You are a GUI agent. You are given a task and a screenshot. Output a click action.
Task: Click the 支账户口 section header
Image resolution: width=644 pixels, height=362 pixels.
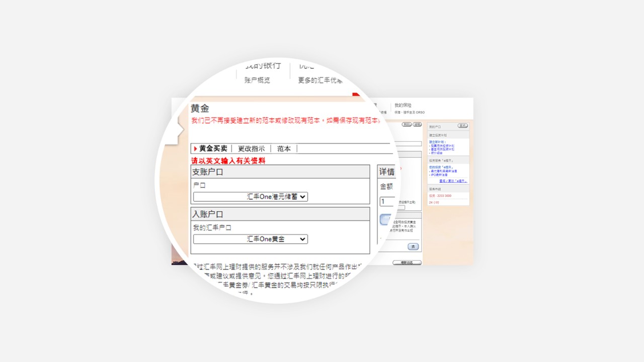click(280, 171)
